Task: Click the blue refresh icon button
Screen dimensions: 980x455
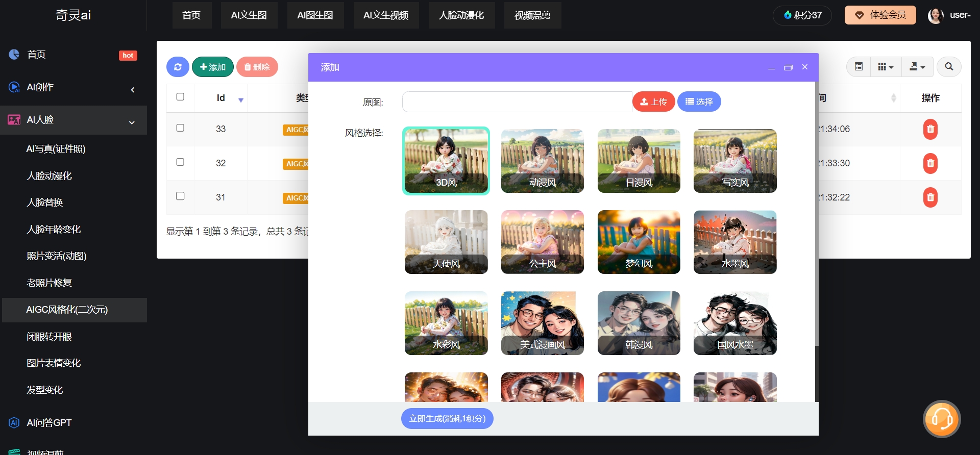Action: (x=178, y=67)
